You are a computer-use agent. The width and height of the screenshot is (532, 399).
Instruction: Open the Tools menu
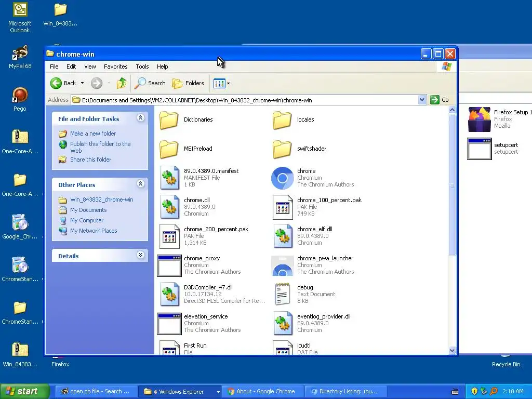point(142,66)
